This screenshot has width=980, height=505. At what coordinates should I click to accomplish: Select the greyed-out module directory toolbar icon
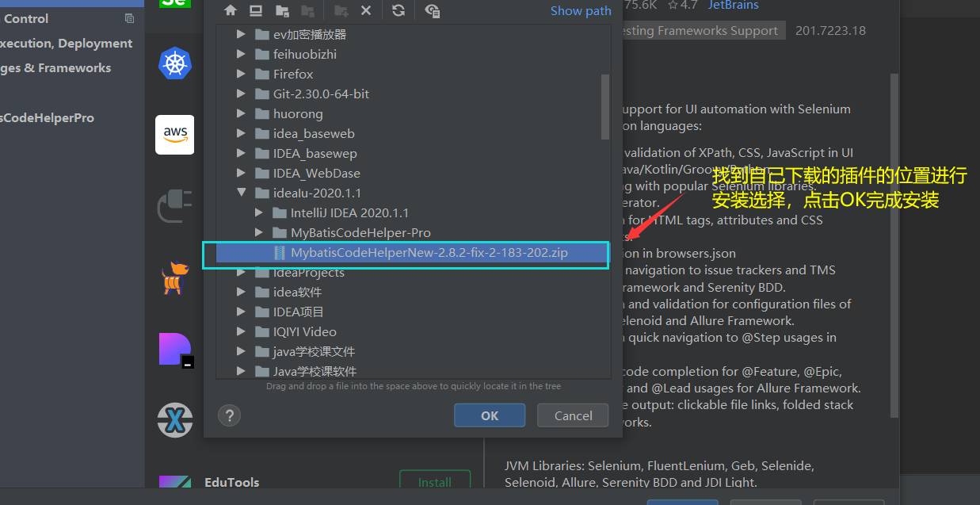point(307,10)
